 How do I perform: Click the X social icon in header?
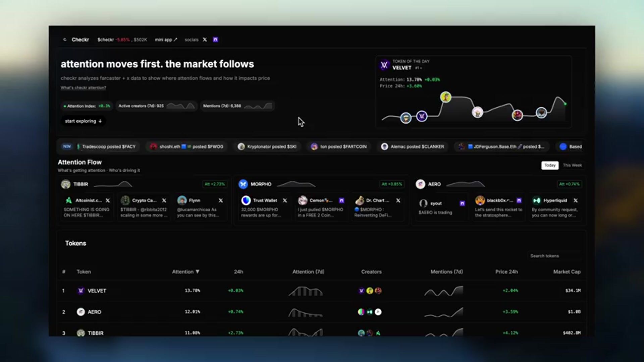pos(205,40)
